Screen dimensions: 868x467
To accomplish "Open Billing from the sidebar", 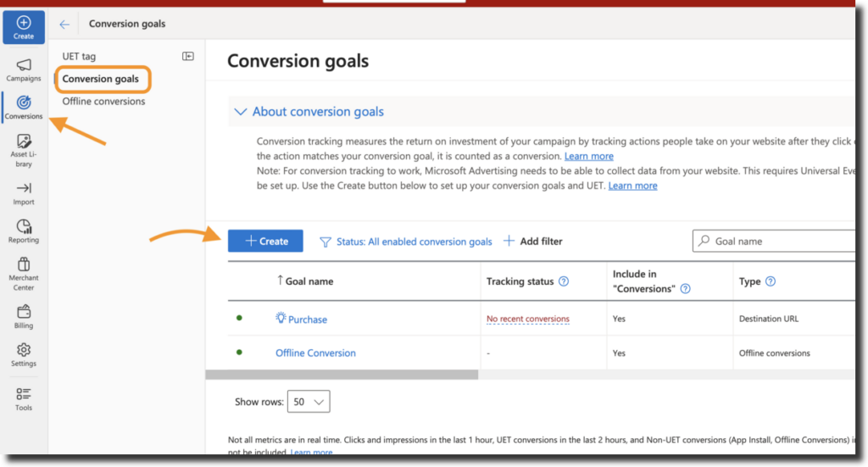I will pyautogui.click(x=24, y=315).
